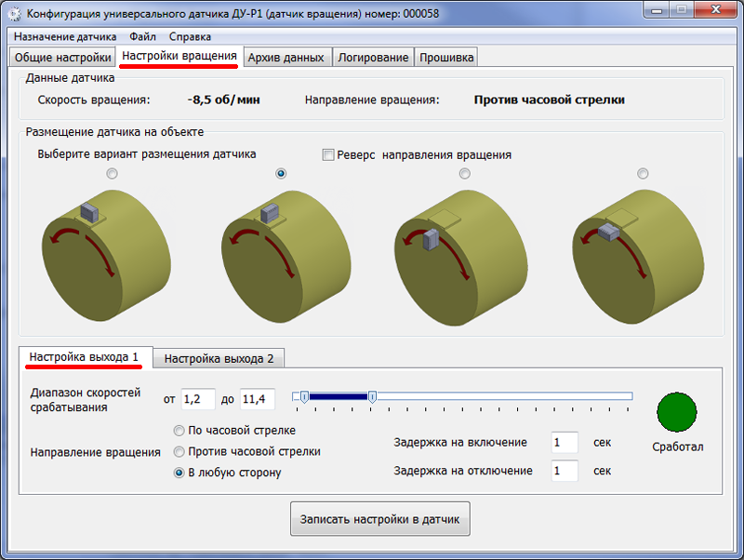
Task: Select the first sensor placement radio button
Action: (x=112, y=174)
